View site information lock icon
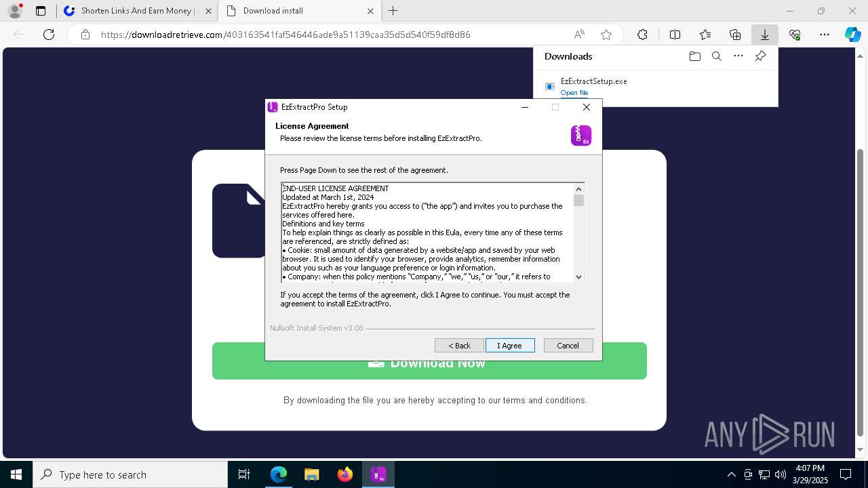Screen dimensions: 868x488 [85, 35]
